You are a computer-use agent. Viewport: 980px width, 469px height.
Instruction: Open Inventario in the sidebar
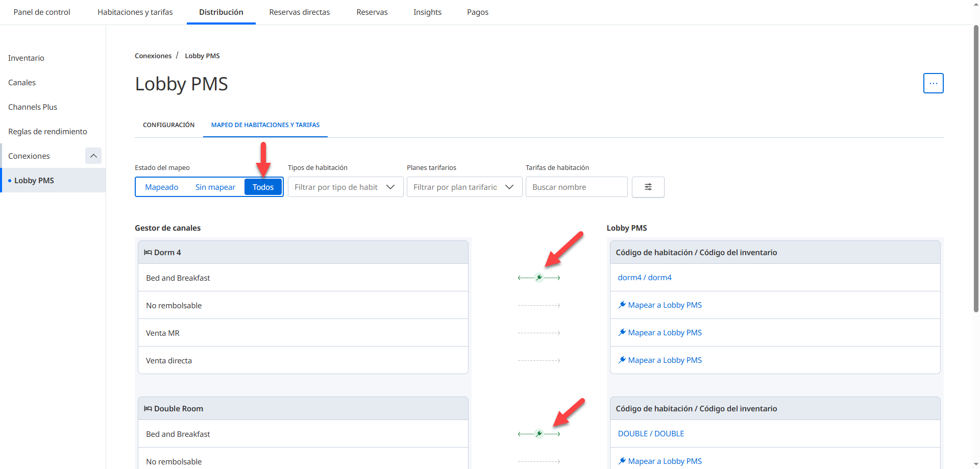pos(26,58)
